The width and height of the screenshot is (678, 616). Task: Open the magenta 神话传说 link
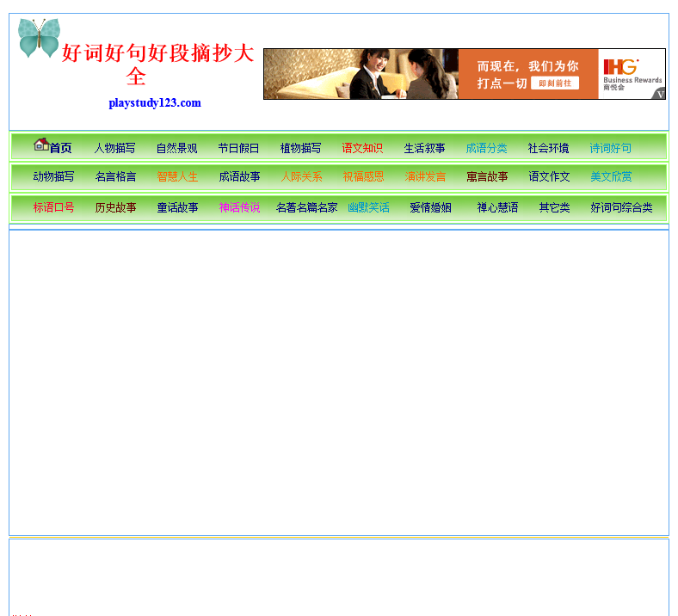(239, 207)
